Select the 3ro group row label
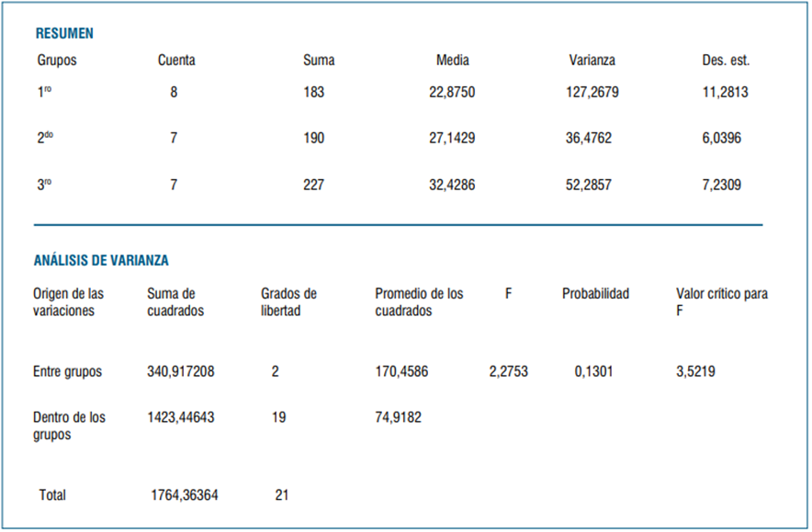This screenshot has width=812, height=532. [x=44, y=185]
